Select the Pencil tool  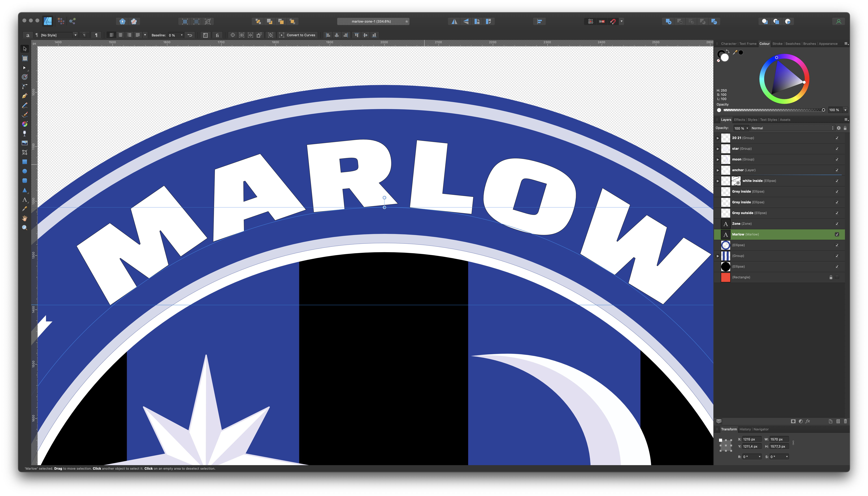pyautogui.click(x=25, y=105)
